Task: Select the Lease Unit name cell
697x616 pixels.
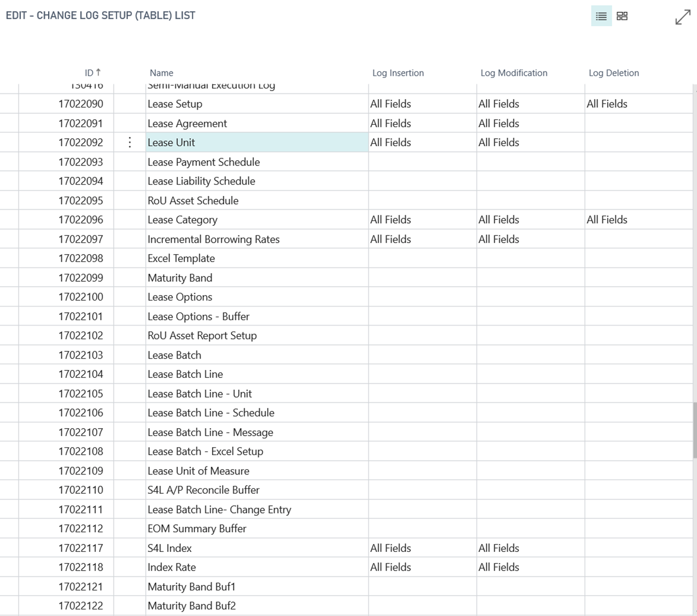Action: [x=257, y=143]
